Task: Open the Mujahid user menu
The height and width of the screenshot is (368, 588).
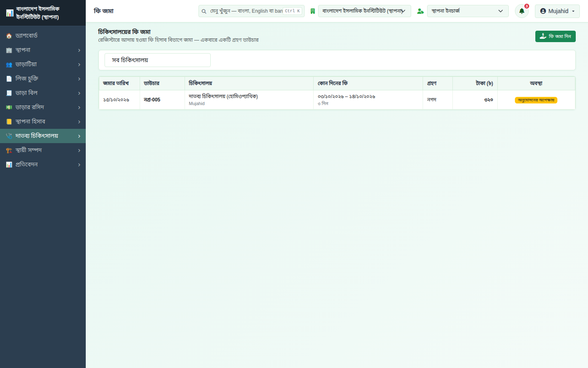Action: [x=557, y=11]
